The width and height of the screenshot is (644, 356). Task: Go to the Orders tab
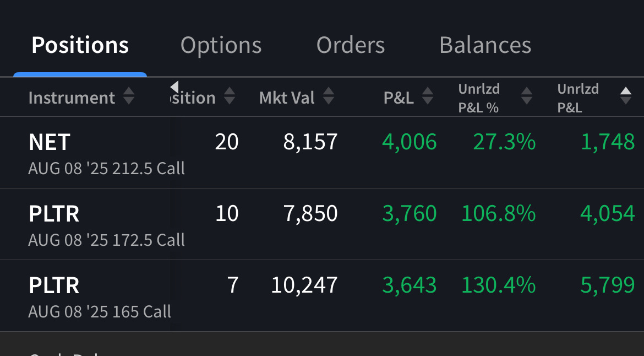click(x=350, y=45)
